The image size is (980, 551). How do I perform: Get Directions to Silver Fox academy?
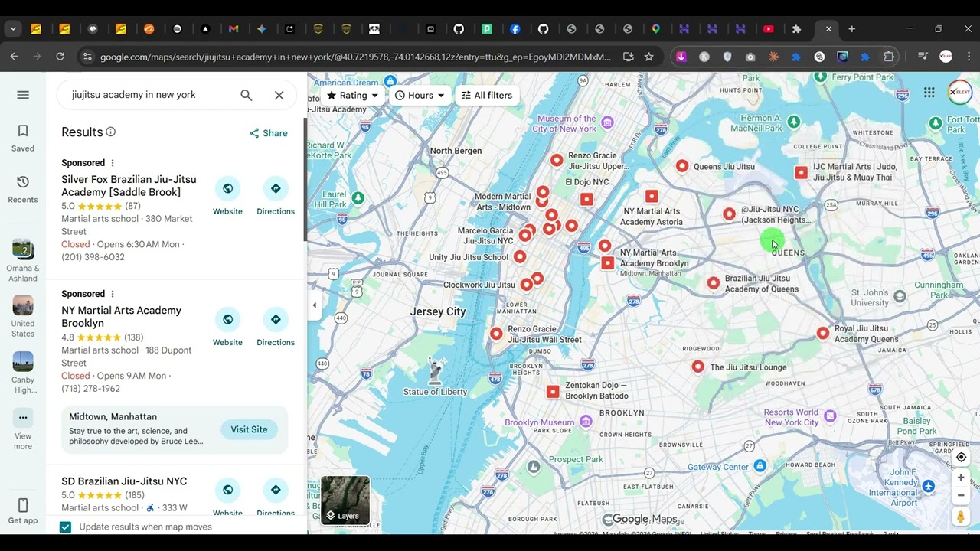(x=276, y=197)
